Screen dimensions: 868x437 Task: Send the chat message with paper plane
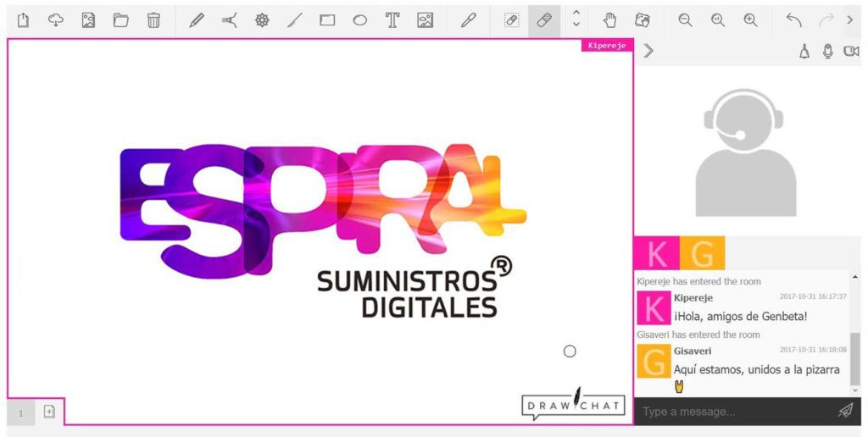point(845,411)
